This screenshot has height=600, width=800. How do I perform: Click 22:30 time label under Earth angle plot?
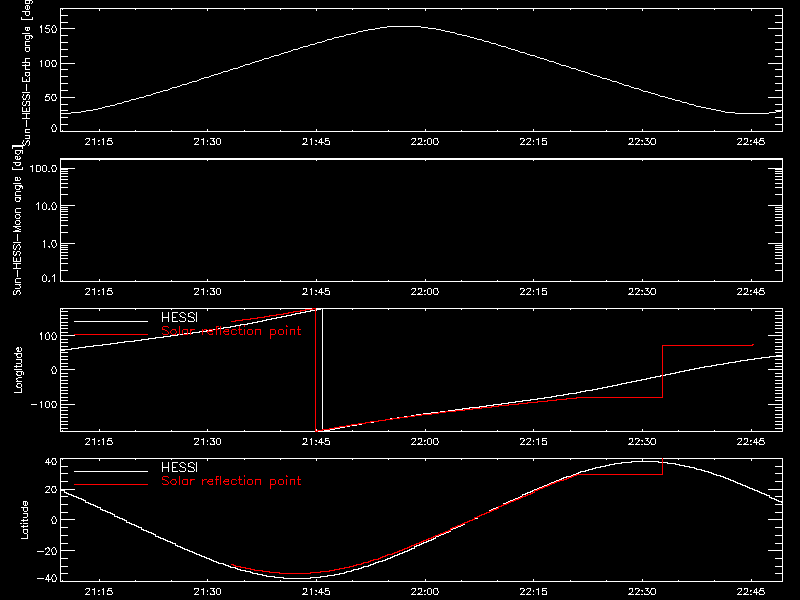click(x=642, y=142)
